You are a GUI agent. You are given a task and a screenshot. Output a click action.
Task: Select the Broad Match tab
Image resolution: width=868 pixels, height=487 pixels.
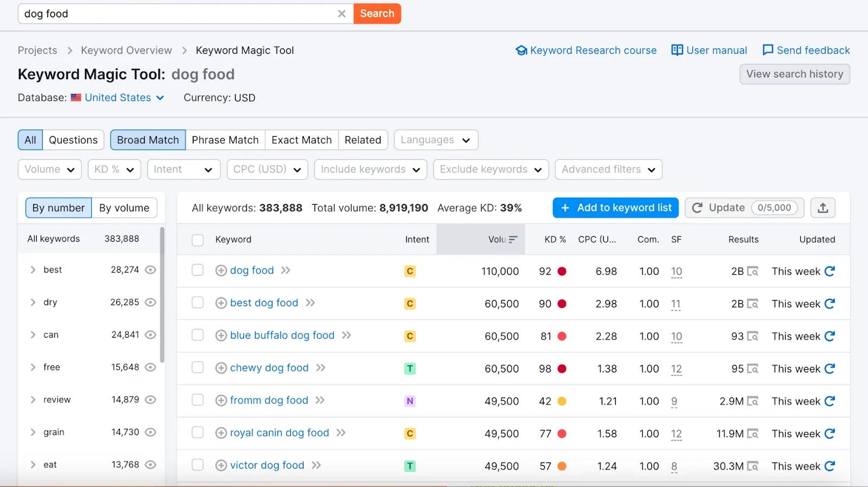(x=148, y=140)
